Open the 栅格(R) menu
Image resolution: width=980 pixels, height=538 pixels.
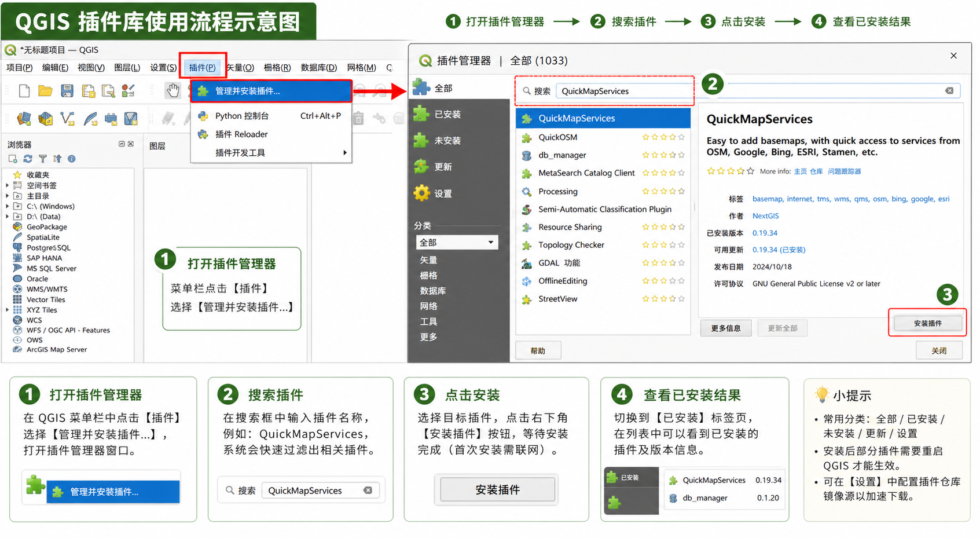[277, 68]
